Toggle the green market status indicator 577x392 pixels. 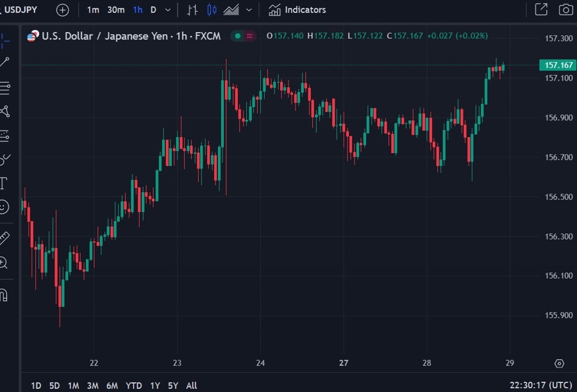237,36
